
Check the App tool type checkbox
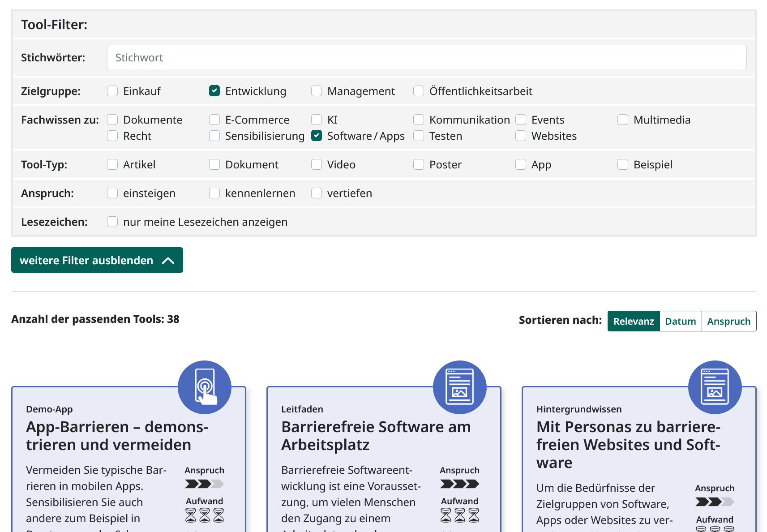click(x=521, y=164)
